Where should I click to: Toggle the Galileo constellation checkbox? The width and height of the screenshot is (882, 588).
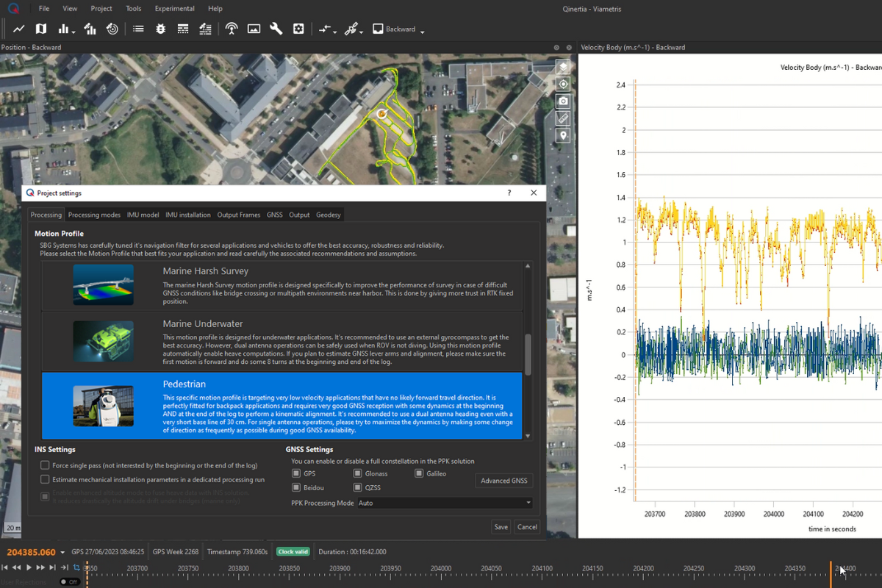[419, 474]
